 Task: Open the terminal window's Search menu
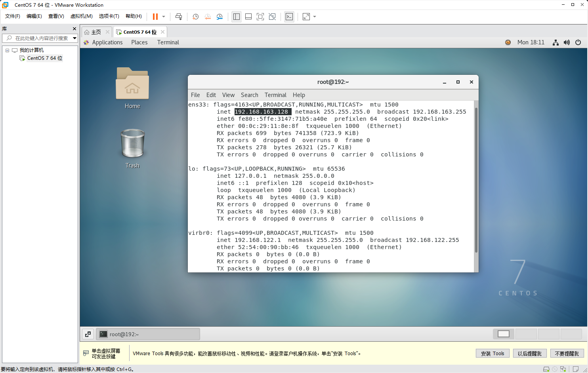(250, 95)
